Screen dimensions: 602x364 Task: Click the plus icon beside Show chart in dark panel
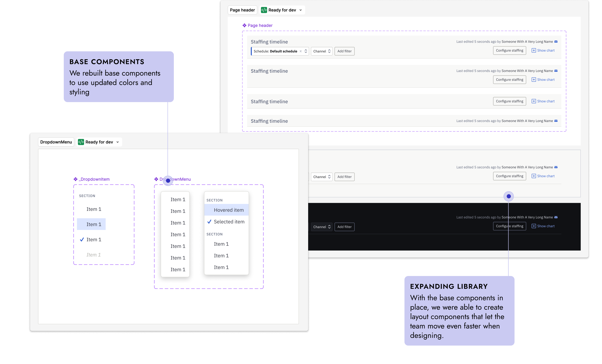(x=534, y=226)
